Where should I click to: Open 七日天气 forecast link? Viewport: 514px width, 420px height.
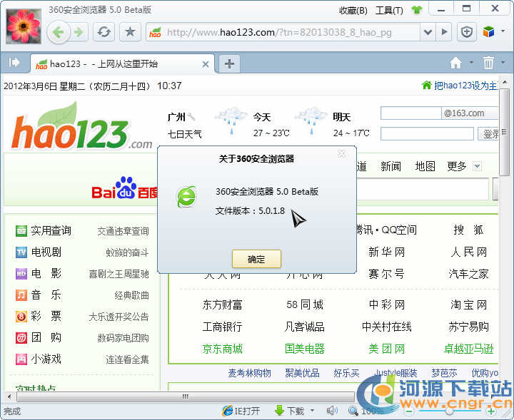(x=185, y=134)
